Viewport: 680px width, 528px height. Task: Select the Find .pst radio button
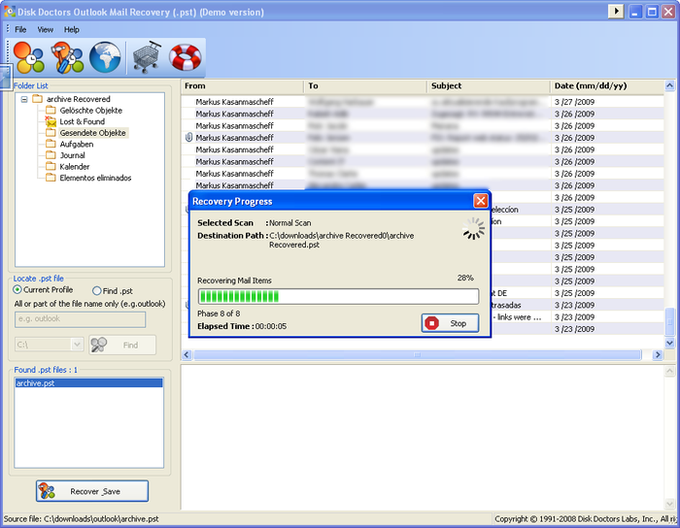[97, 290]
